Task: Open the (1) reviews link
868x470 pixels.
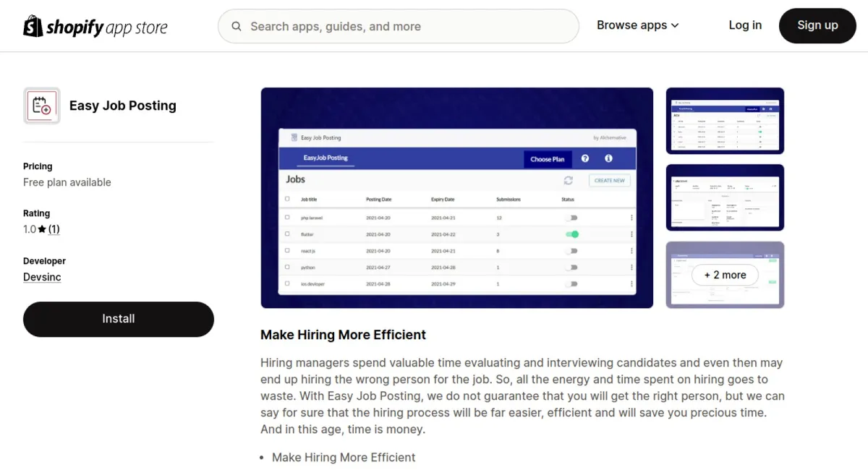Action: [x=54, y=229]
